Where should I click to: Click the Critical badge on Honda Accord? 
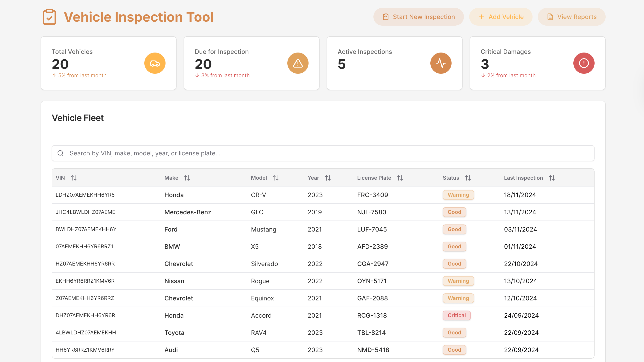tap(456, 315)
